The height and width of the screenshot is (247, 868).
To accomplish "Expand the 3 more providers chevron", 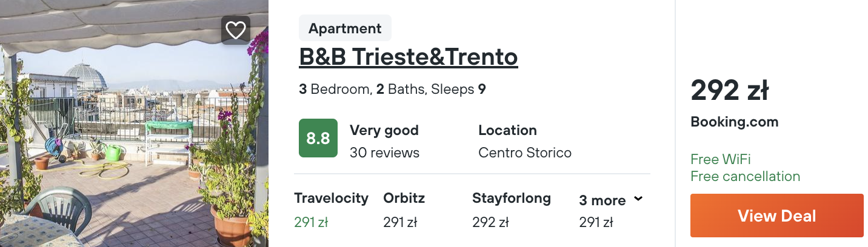I will (637, 199).
